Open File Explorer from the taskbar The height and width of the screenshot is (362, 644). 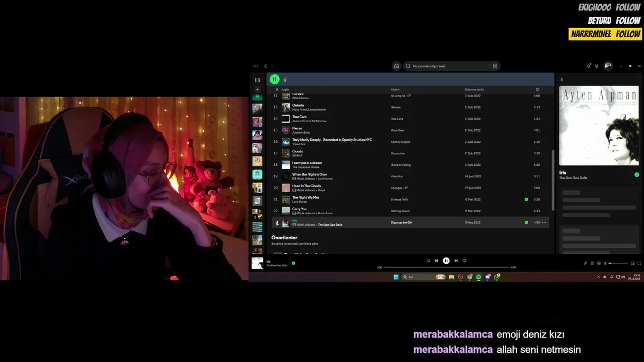pos(451,277)
